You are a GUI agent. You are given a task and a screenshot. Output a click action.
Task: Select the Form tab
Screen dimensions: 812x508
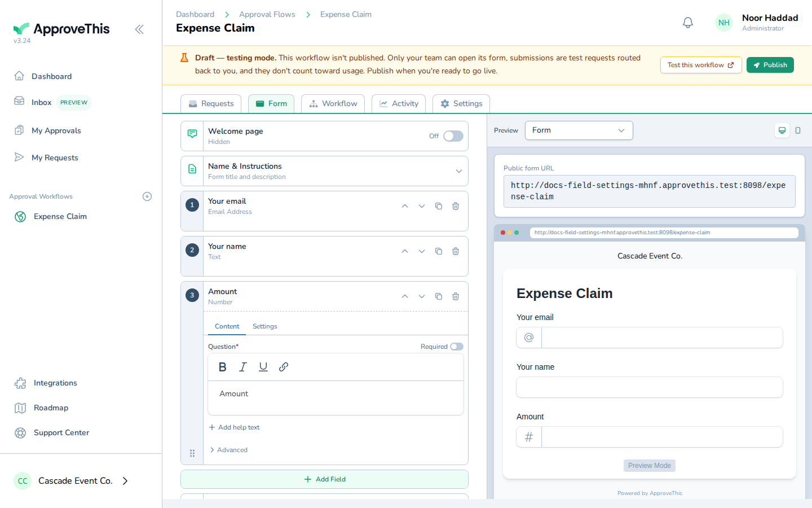271,104
